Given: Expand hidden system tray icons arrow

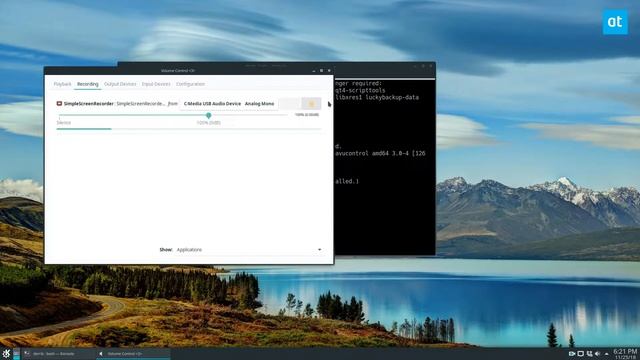Looking at the screenshot, I should coord(607,353).
